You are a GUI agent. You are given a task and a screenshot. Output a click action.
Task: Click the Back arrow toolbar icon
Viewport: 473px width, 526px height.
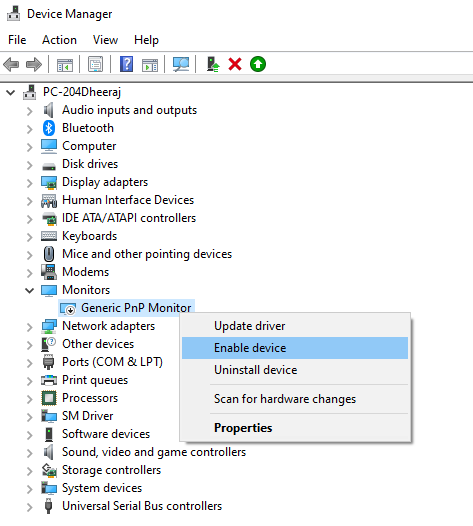[x=11, y=64]
